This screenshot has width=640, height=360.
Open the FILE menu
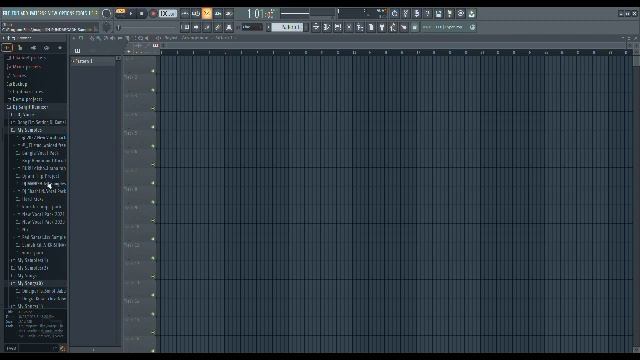tap(6, 13)
